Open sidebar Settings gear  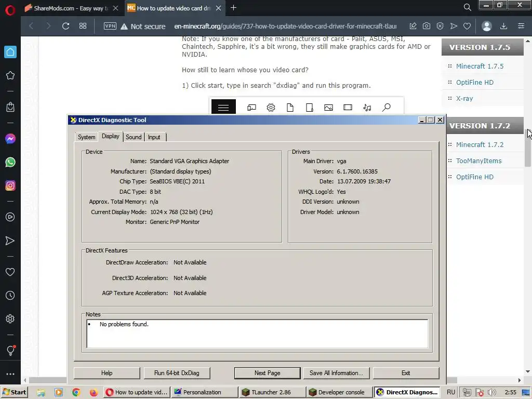coord(10,319)
